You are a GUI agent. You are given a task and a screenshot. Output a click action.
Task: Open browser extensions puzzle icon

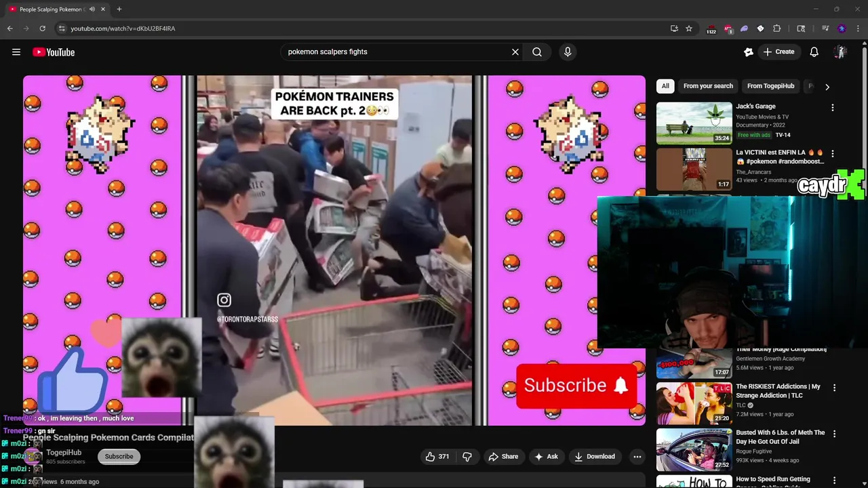point(776,28)
